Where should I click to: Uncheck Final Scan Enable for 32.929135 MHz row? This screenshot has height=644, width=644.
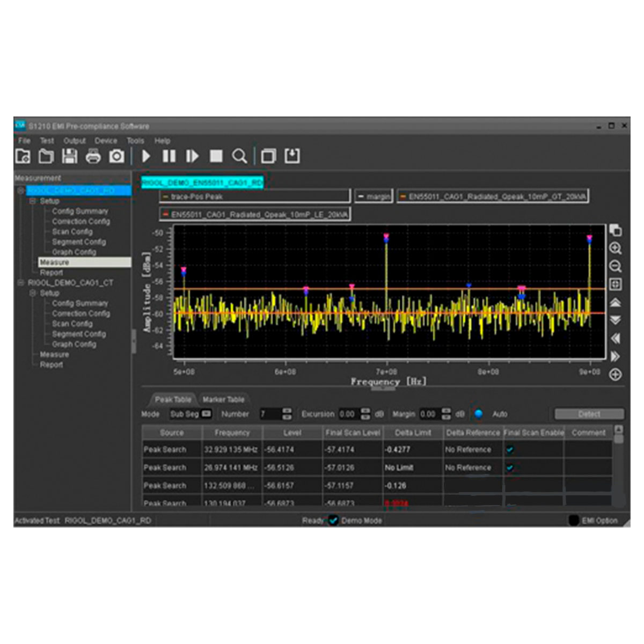(510, 450)
